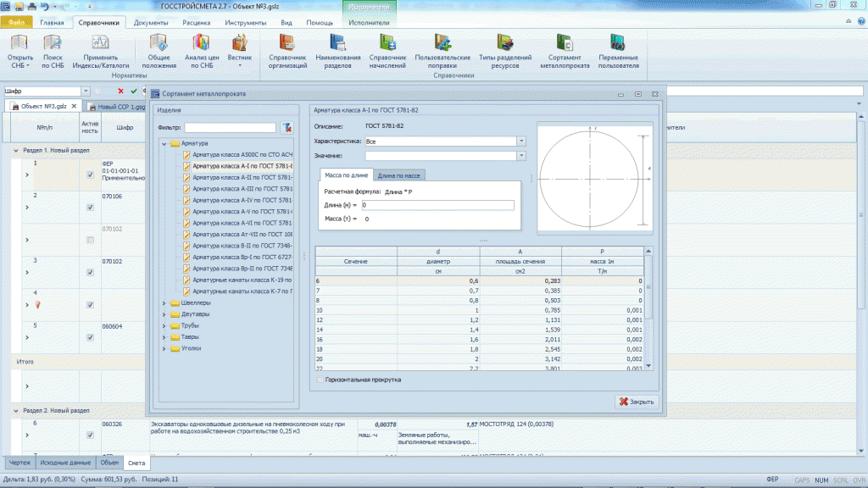Clear the filter using filter icon

[x=287, y=128]
